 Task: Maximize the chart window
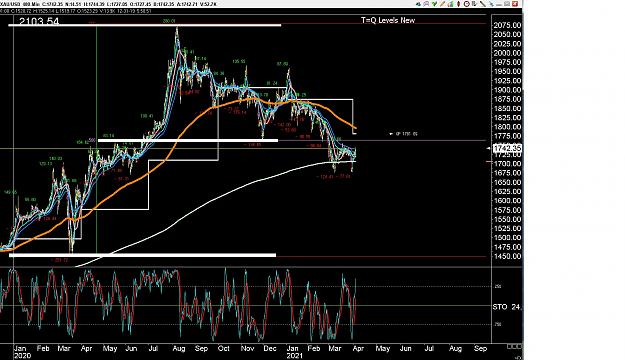507,4
